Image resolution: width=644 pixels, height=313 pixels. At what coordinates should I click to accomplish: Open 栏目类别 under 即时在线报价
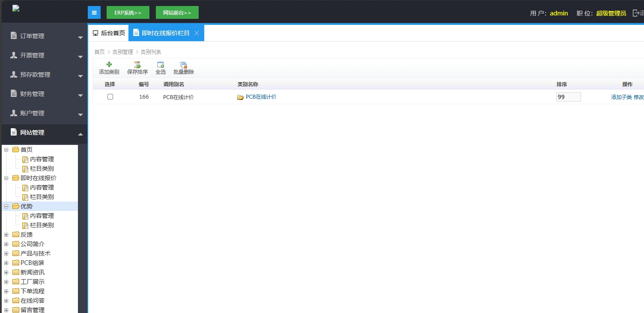(x=42, y=197)
